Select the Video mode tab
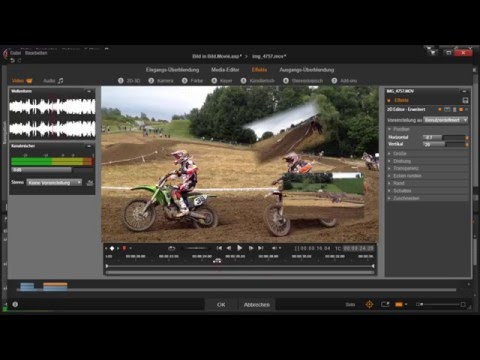Image resolution: width=480 pixels, height=360 pixels. pyautogui.click(x=22, y=81)
